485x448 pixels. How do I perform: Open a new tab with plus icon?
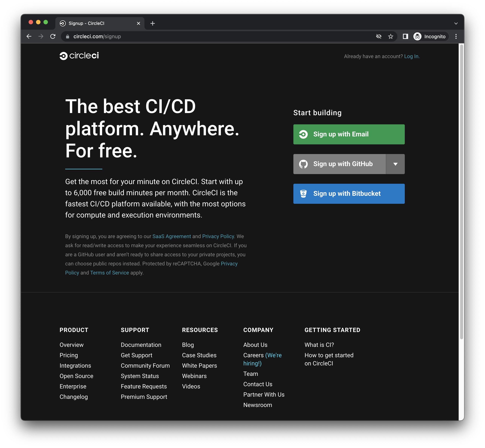152,23
